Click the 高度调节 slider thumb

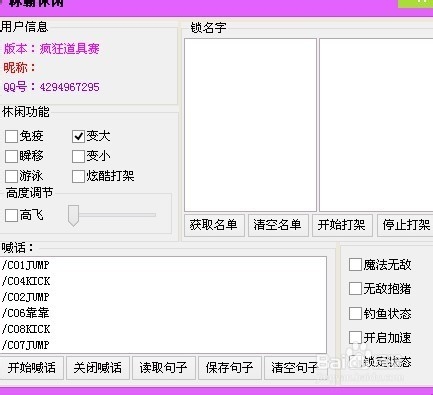click(73, 215)
